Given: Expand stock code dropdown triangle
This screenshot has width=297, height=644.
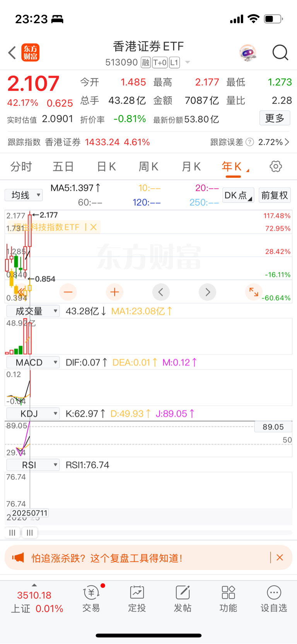Looking at the screenshot, I should 188,62.
